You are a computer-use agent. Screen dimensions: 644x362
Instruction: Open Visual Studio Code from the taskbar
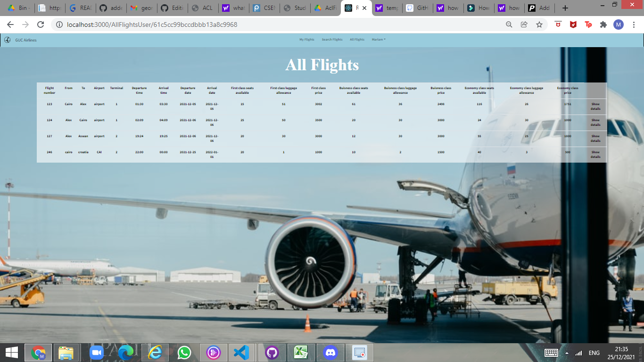click(241, 353)
